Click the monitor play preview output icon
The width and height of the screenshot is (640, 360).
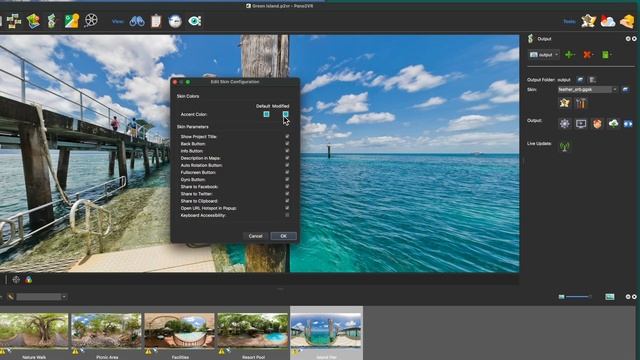(x=581, y=123)
